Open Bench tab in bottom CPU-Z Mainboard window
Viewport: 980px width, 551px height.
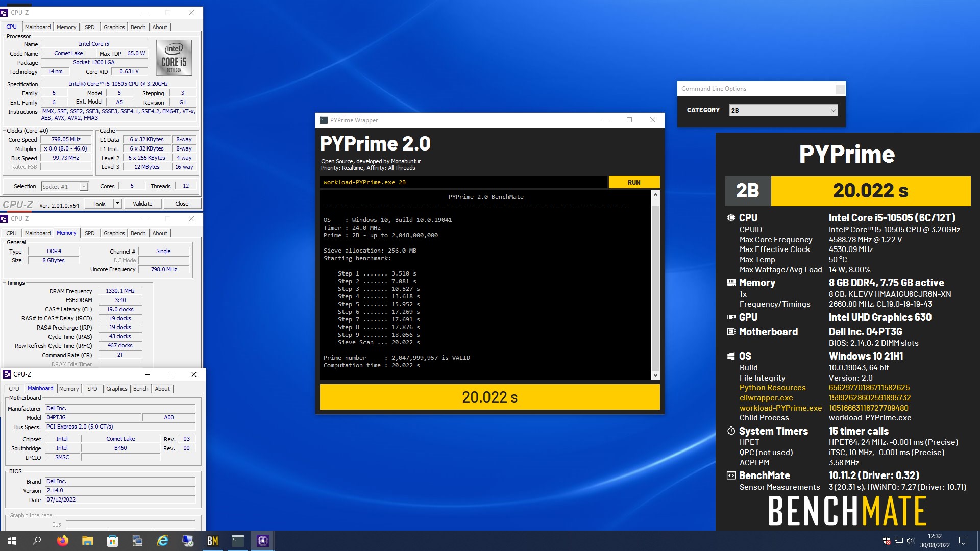click(140, 389)
